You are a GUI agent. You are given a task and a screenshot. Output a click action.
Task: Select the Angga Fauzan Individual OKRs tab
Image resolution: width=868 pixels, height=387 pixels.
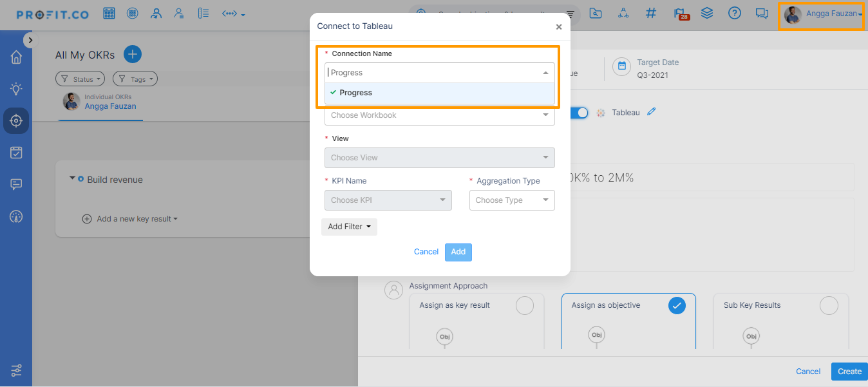click(x=100, y=102)
